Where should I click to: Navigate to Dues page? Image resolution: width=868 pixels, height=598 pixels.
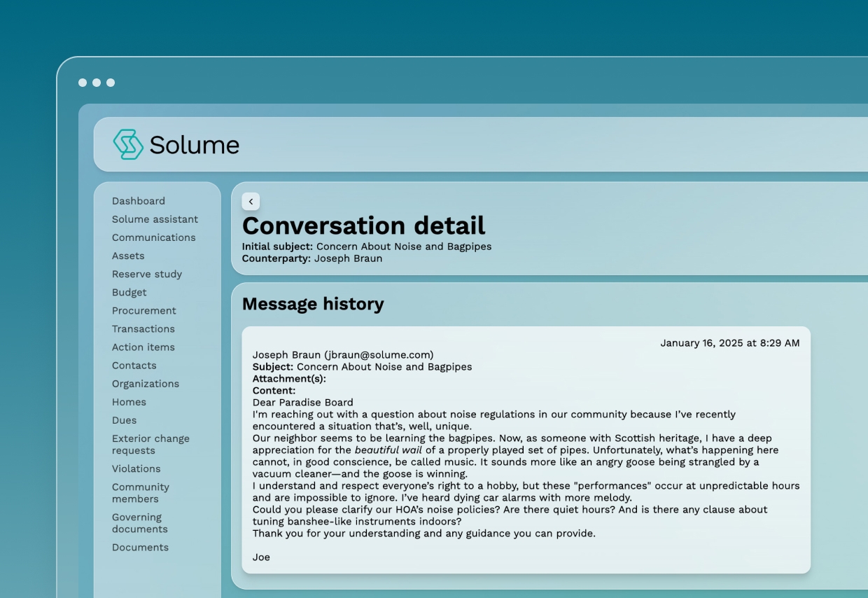[x=124, y=419]
